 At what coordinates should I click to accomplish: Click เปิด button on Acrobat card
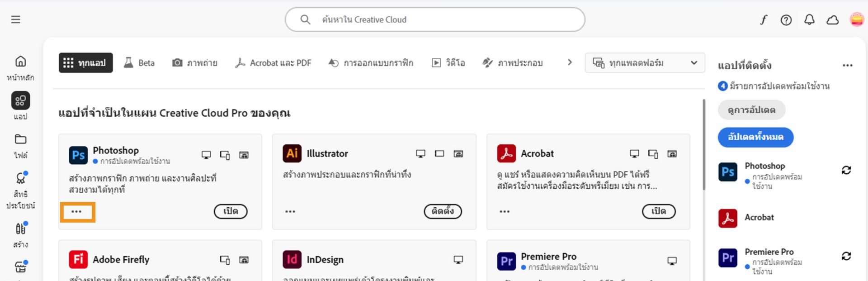pos(659,211)
